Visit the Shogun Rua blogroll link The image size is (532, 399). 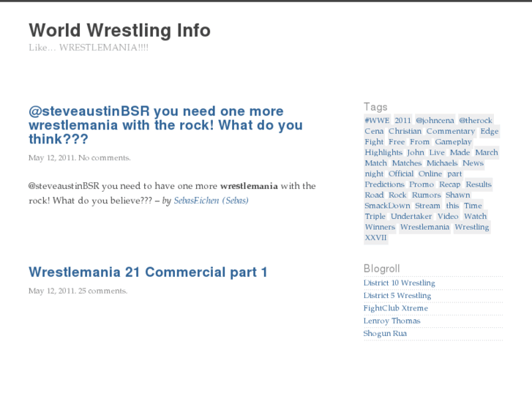(385, 333)
